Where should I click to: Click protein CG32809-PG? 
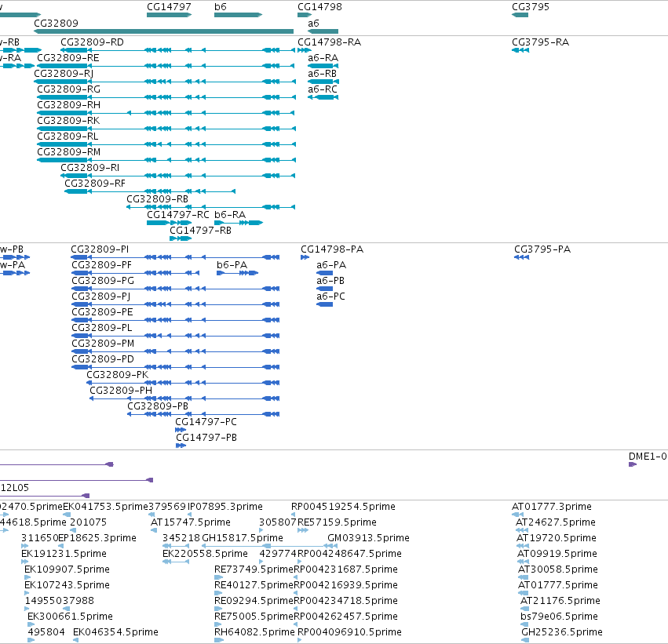click(x=175, y=289)
